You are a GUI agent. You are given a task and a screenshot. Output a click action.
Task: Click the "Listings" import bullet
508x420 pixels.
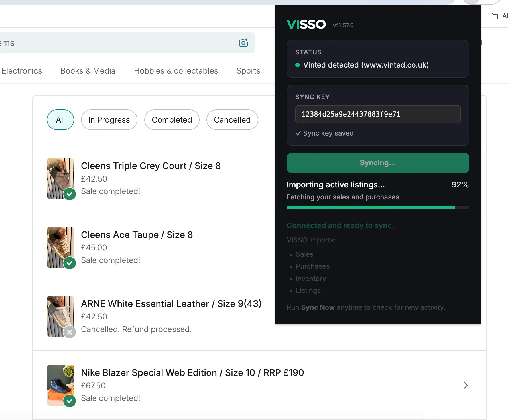[x=308, y=291]
